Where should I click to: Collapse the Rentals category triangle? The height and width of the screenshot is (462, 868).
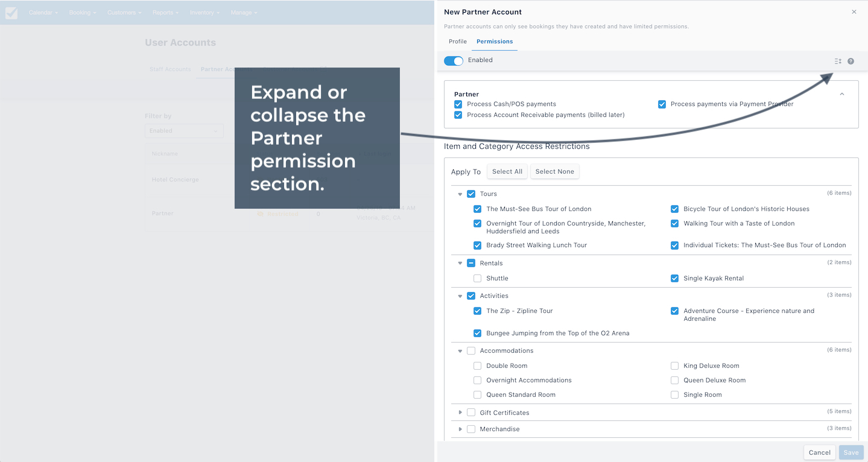[460, 264]
